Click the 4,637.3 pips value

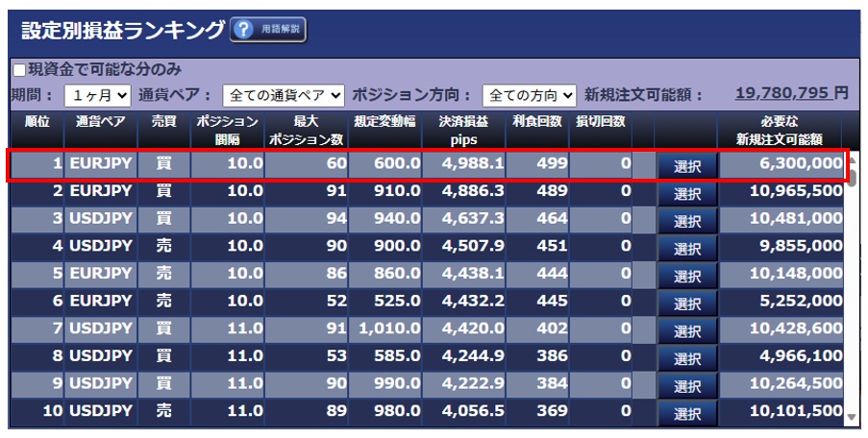click(473, 219)
